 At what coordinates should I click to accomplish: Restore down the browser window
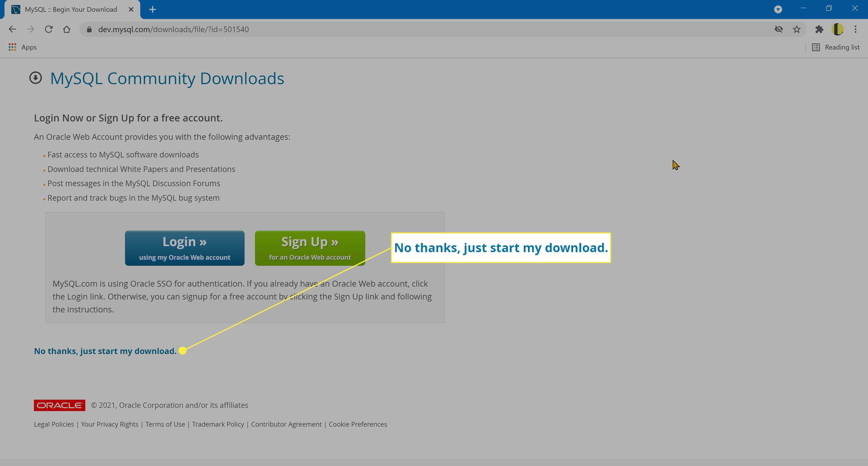(829, 8)
